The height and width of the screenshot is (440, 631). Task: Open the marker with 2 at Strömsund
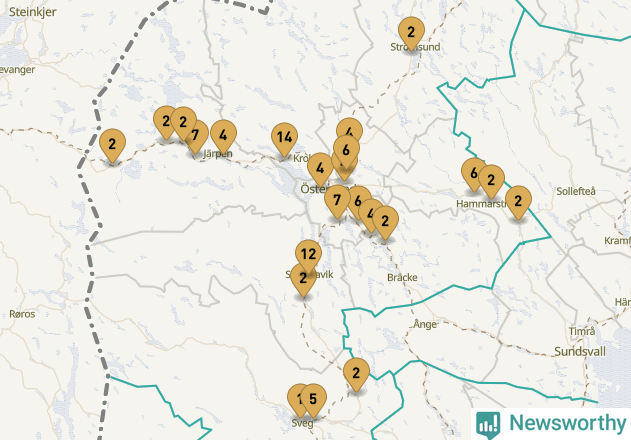(411, 33)
